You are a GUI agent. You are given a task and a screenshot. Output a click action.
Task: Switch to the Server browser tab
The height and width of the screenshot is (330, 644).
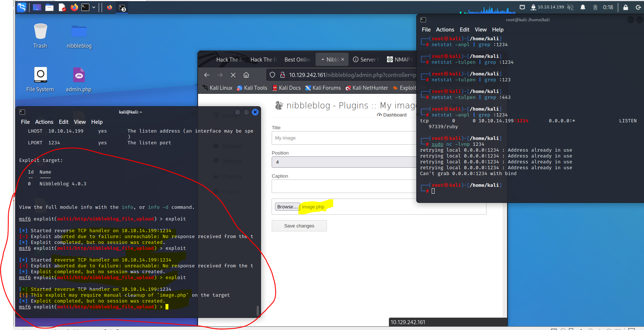click(x=366, y=59)
